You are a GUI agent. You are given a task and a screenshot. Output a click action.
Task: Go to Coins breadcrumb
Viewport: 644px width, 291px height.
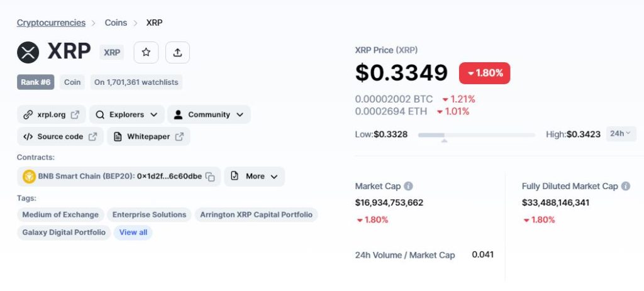(116, 23)
